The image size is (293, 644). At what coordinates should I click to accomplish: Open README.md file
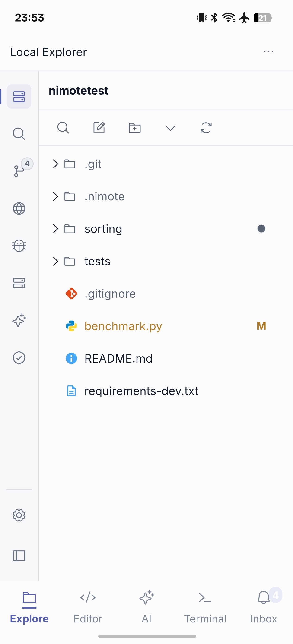click(x=166, y=359)
